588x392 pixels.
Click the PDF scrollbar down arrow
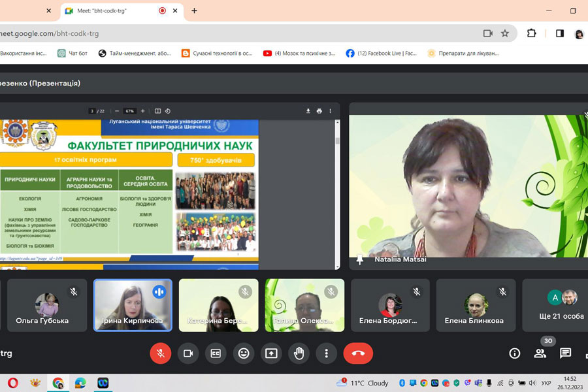click(x=338, y=267)
